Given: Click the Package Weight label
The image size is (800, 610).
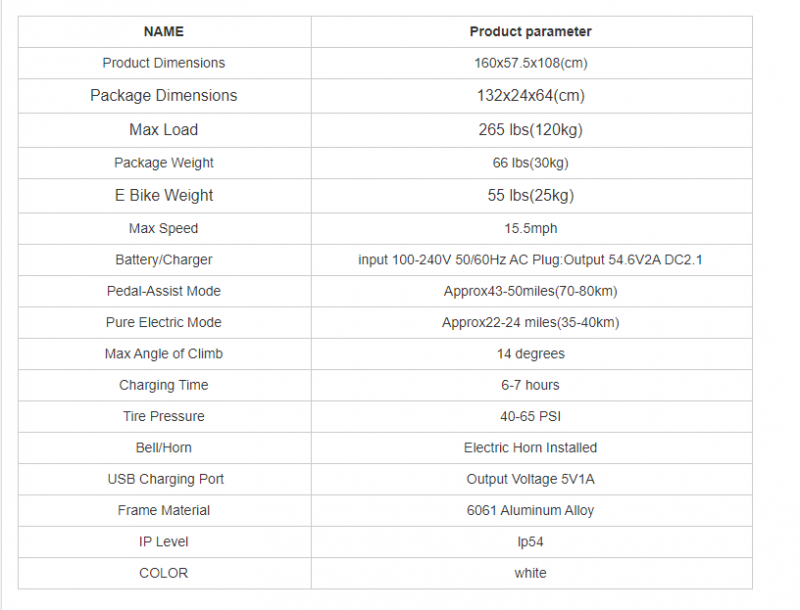Looking at the screenshot, I should click(164, 163).
